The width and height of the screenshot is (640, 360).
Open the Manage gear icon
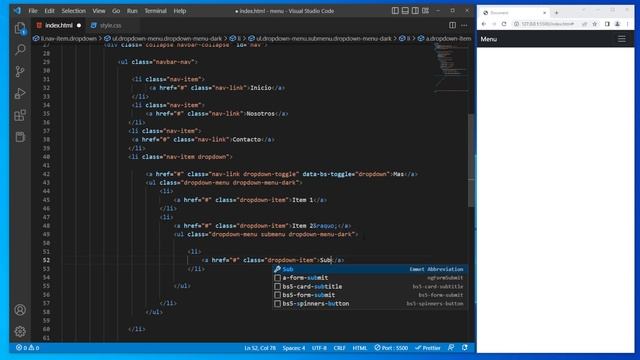[20, 331]
